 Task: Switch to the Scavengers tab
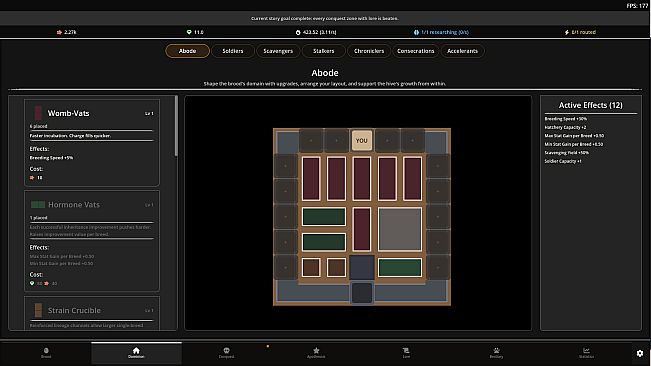[278, 51]
